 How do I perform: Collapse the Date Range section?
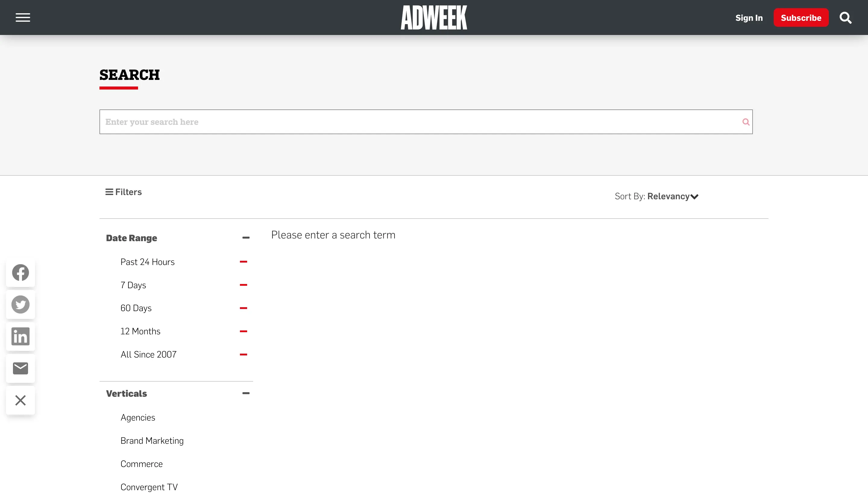[x=246, y=238]
